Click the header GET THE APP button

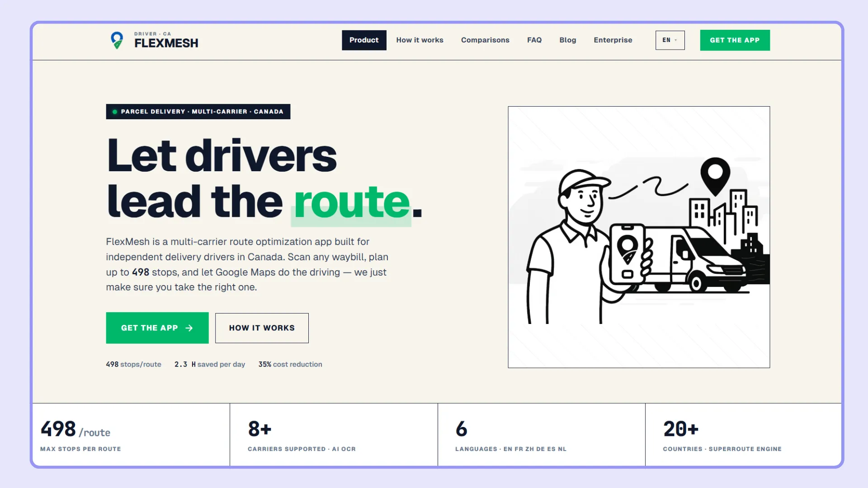735,40
